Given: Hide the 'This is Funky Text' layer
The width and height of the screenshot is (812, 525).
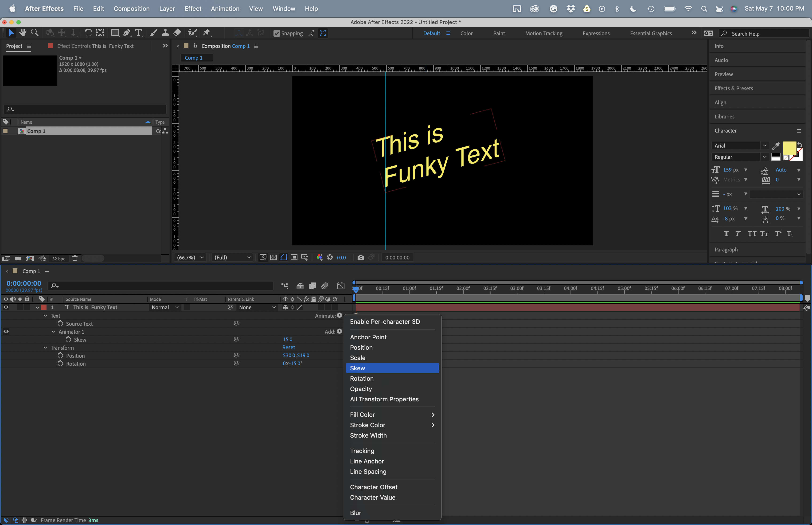Looking at the screenshot, I should point(5,307).
